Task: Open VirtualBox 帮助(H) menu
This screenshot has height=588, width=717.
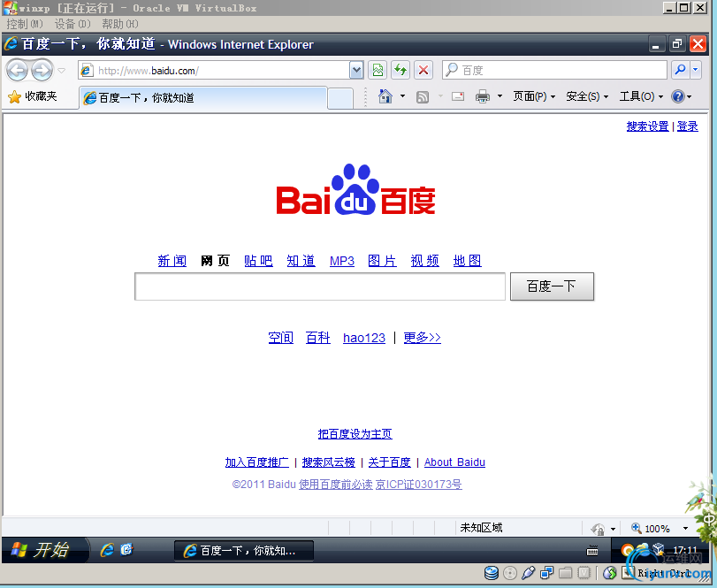Action: click(120, 24)
